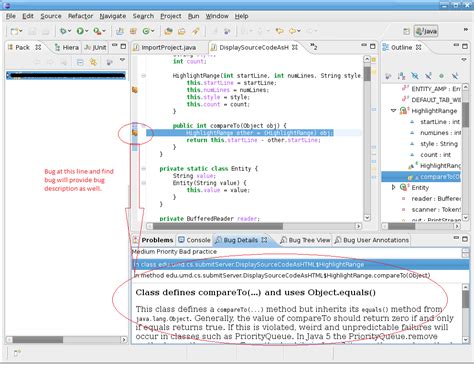Collapse the compareTo method fold marker

coord(144,126)
